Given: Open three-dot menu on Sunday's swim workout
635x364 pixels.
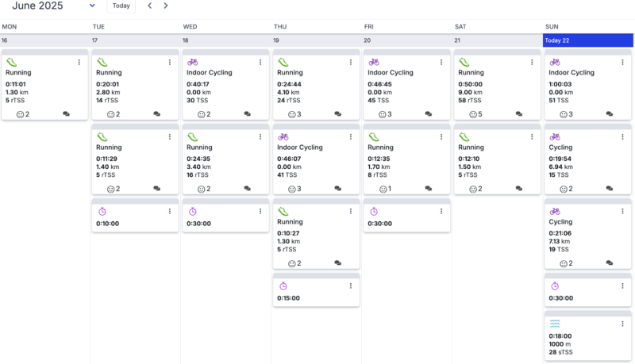Looking at the screenshot, I should click(x=622, y=324).
